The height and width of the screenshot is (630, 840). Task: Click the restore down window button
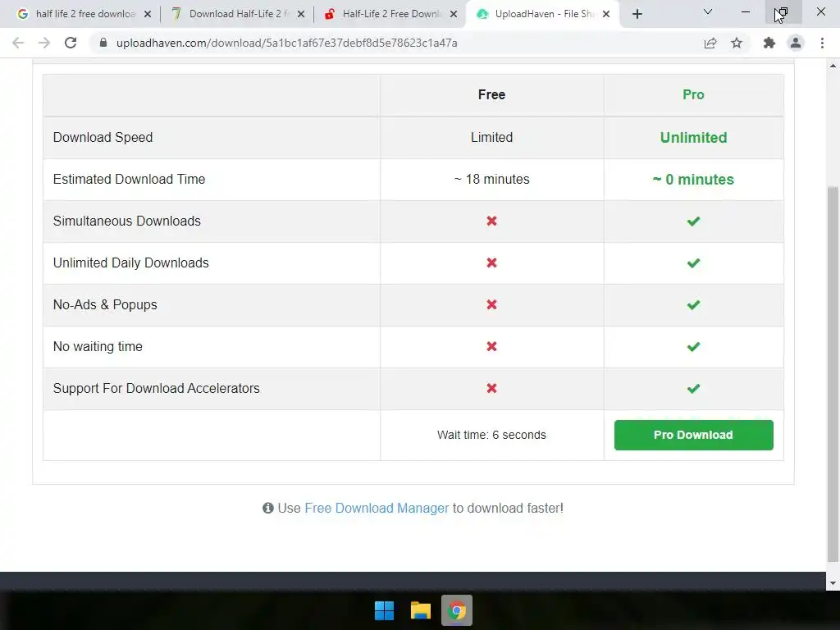click(x=782, y=11)
